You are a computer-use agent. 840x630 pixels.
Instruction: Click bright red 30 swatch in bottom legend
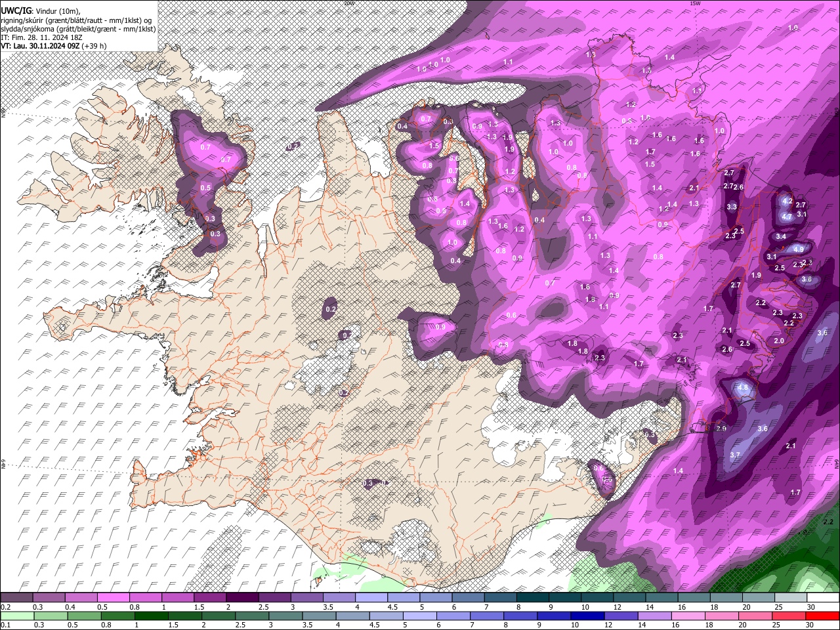coord(822,616)
